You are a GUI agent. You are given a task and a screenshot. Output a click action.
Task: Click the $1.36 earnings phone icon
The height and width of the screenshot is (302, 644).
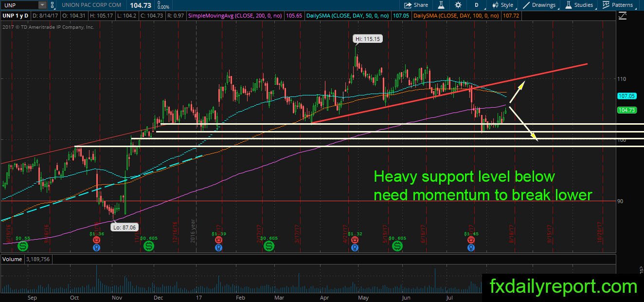97,240
